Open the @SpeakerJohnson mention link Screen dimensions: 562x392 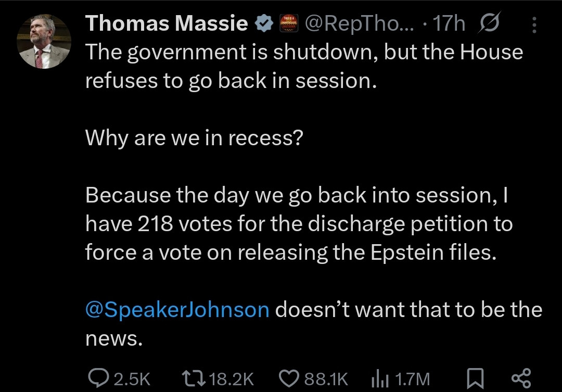pos(177,310)
